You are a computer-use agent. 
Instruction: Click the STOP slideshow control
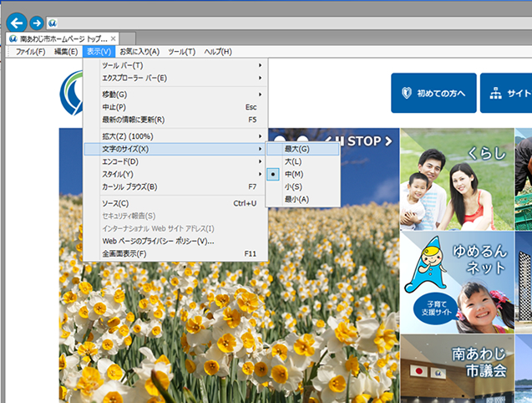[x=358, y=141]
